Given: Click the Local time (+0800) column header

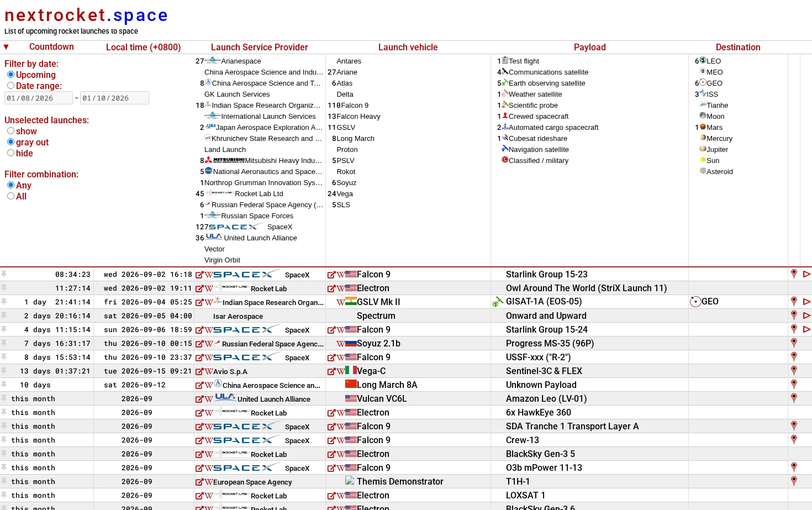Looking at the screenshot, I should point(144,47).
